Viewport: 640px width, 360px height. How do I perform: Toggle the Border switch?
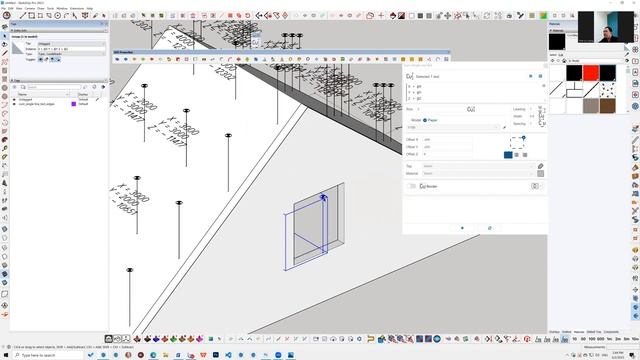pyautogui.click(x=411, y=186)
